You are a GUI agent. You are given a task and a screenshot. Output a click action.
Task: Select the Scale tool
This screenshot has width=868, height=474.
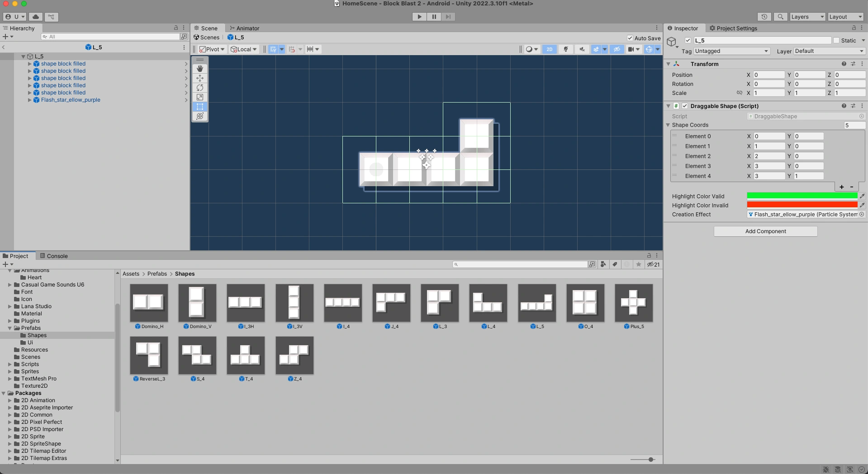(200, 97)
